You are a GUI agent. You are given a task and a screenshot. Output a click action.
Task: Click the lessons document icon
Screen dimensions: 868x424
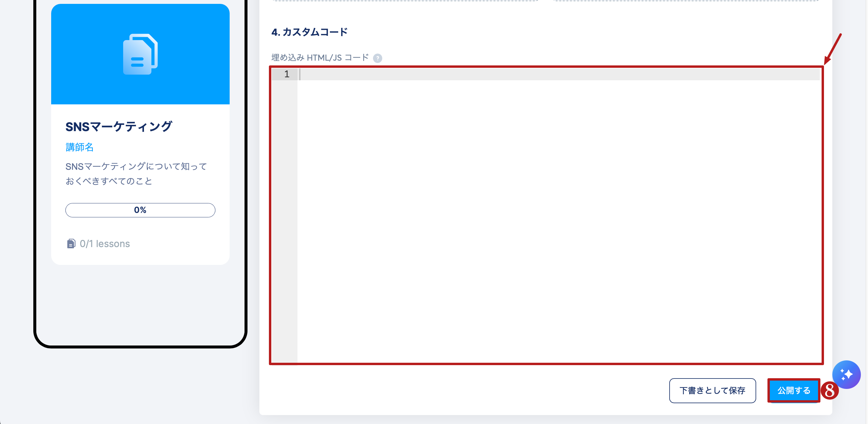[x=71, y=244]
